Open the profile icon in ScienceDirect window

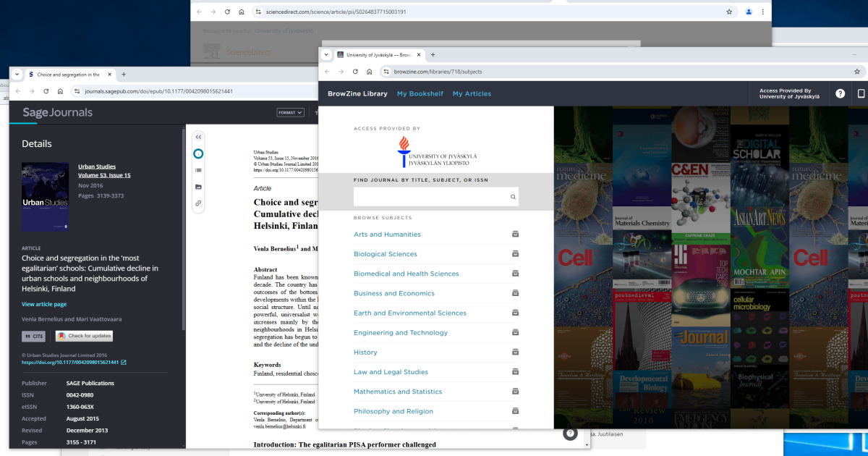tap(749, 12)
